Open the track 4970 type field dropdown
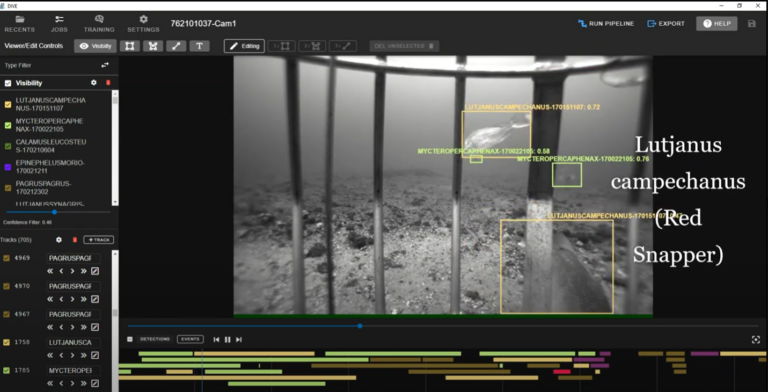The image size is (768, 392). 73,286
